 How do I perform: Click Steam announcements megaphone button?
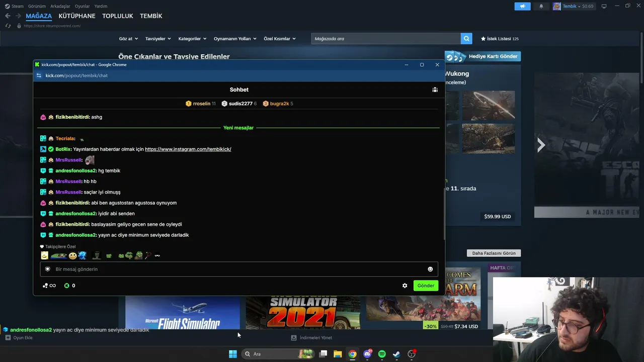[522, 6]
